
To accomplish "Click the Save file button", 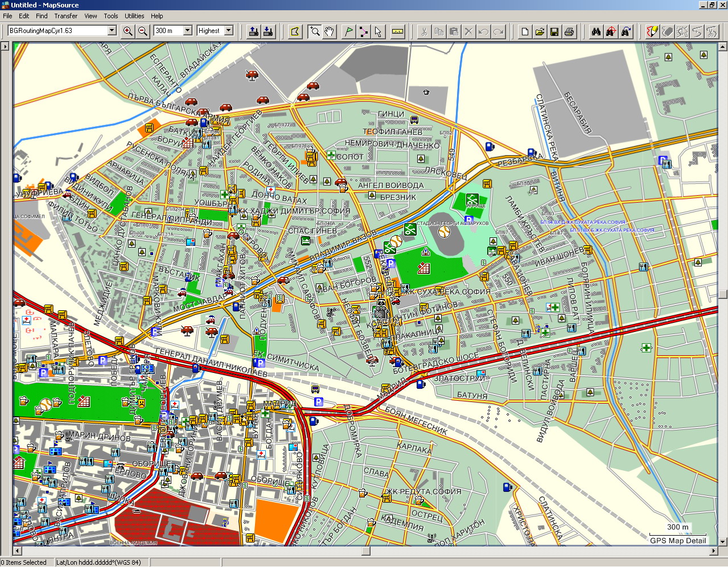I will 554,31.
